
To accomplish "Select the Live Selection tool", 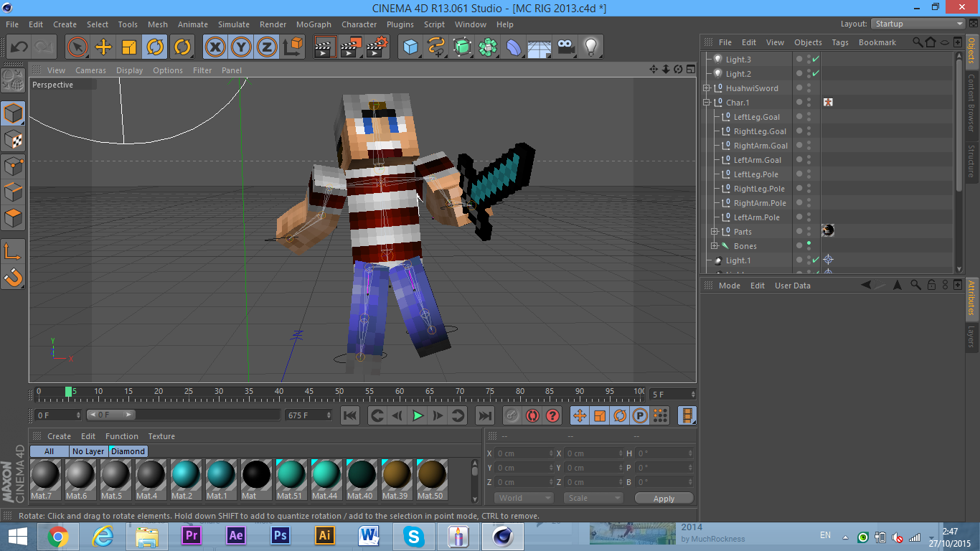I will tap(77, 47).
